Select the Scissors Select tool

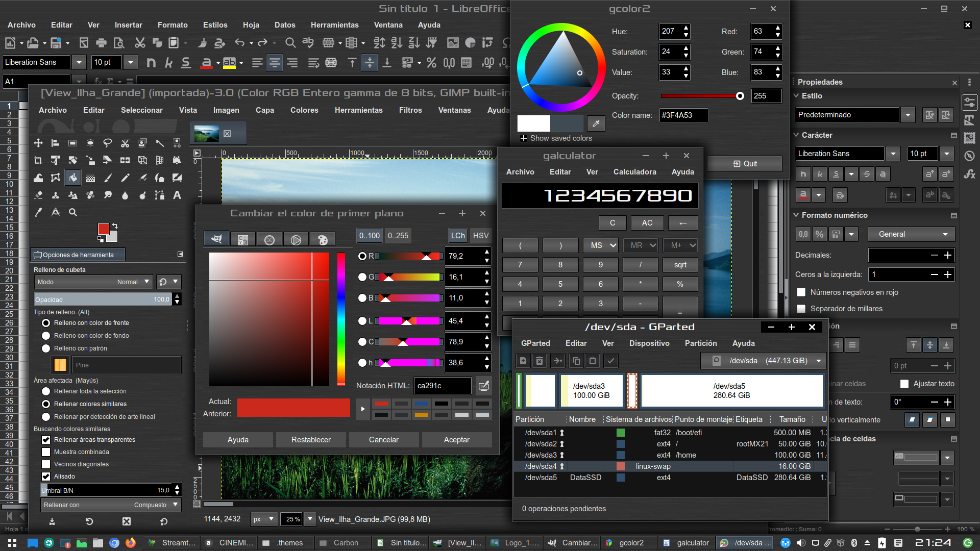tap(125, 143)
